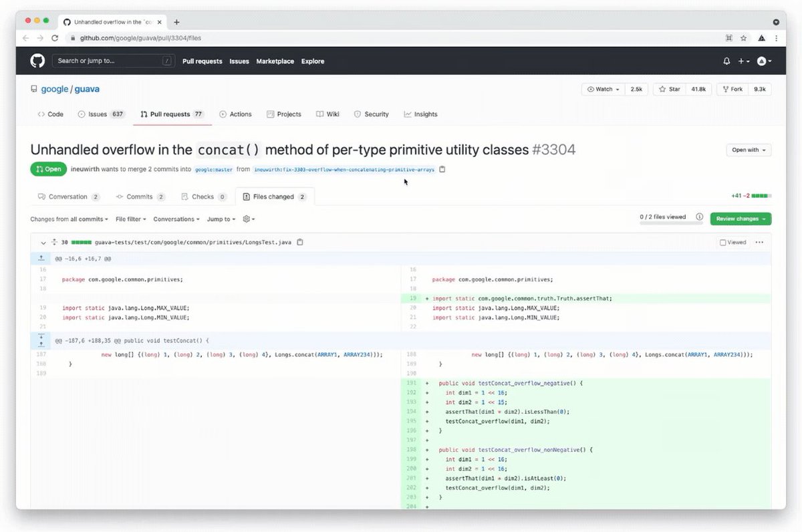Click the guava repository link
Image resolution: width=802 pixels, height=532 pixels.
tap(87, 89)
